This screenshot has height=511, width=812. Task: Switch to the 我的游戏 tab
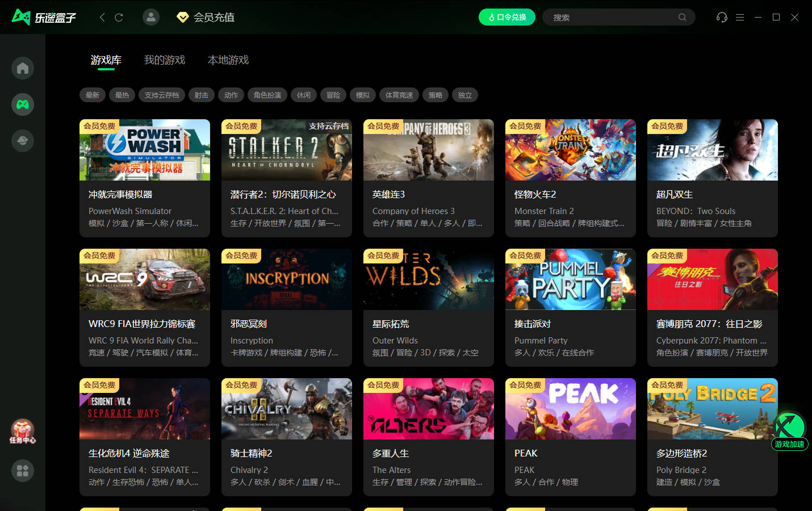click(x=165, y=60)
